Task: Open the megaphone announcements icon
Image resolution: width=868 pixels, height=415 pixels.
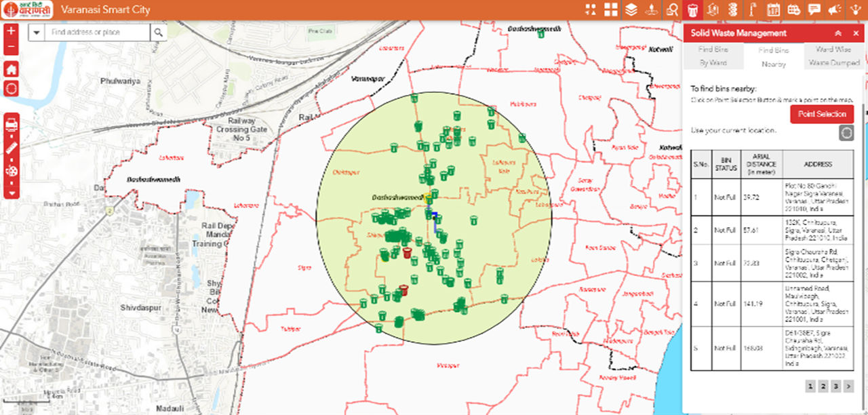Action: point(835,9)
